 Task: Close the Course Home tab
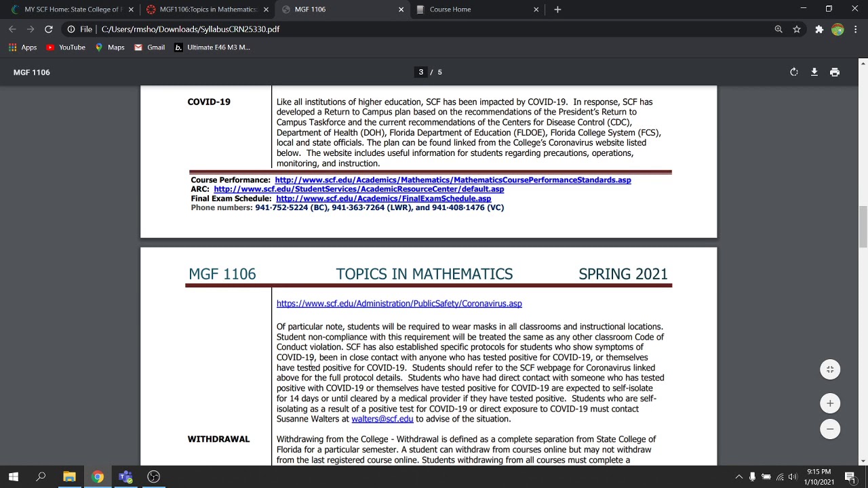pyautogui.click(x=536, y=9)
